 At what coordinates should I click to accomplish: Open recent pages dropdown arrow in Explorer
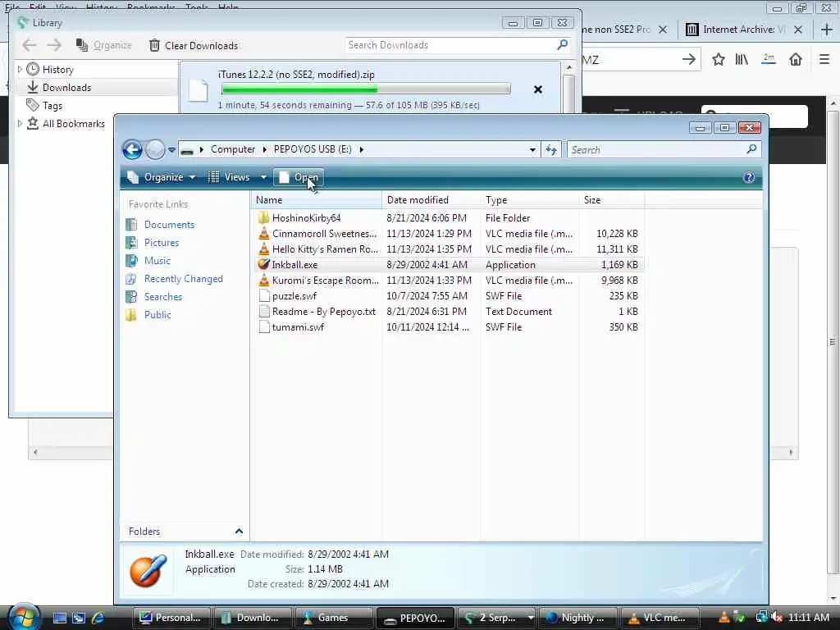[x=171, y=150]
